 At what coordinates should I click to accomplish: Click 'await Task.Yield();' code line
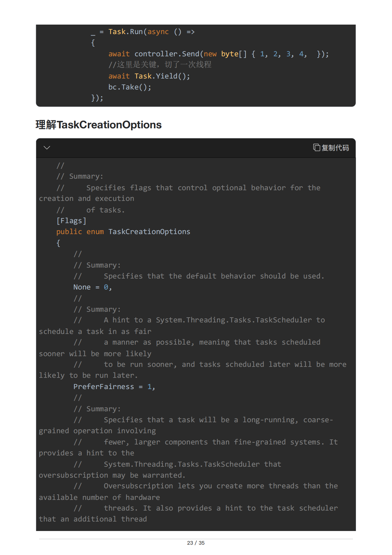coord(149,76)
